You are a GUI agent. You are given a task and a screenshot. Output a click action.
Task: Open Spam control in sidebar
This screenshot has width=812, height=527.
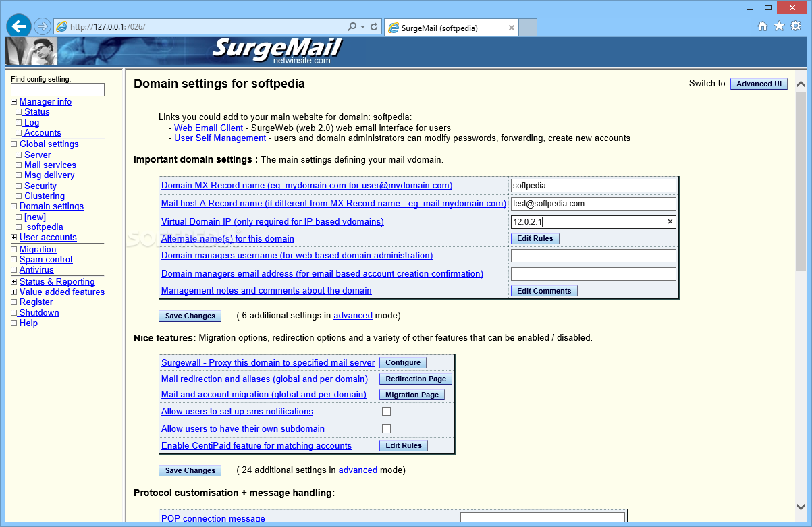coord(46,260)
